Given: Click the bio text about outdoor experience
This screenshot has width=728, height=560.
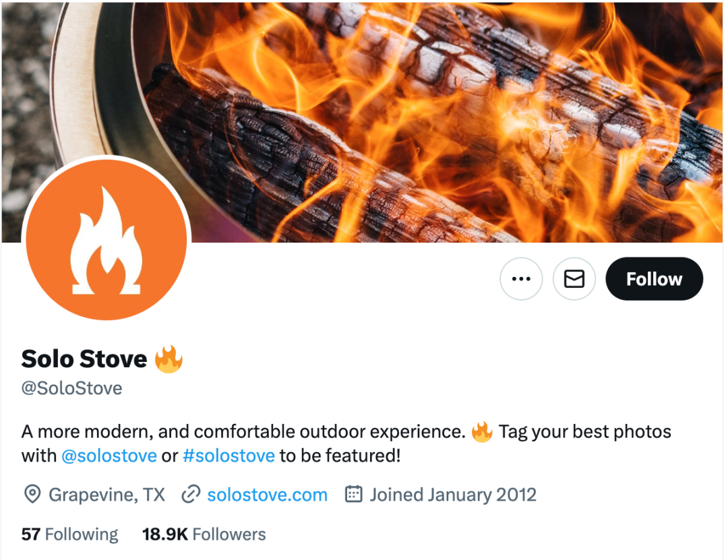Looking at the screenshot, I should pyautogui.click(x=243, y=432).
